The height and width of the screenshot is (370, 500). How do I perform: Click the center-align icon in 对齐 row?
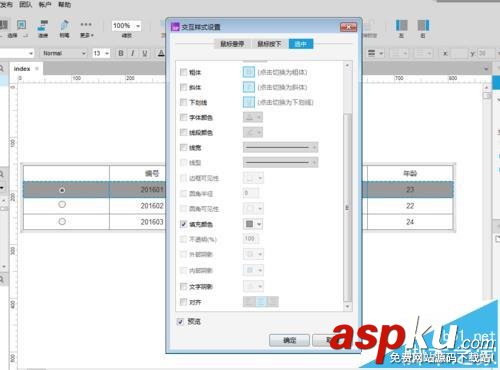(261, 302)
